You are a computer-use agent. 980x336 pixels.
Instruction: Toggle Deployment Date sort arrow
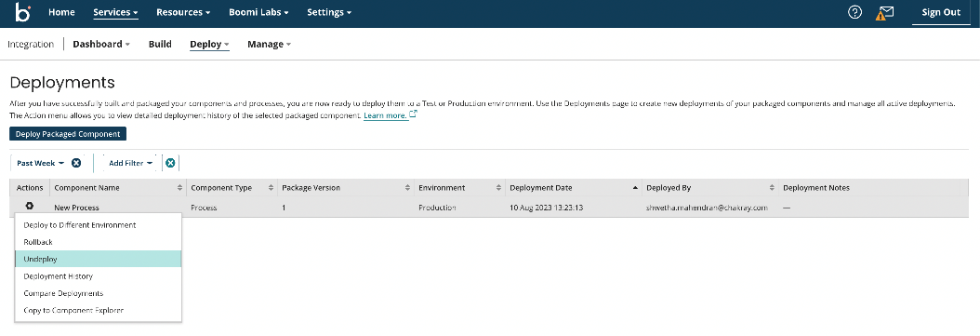click(636, 188)
